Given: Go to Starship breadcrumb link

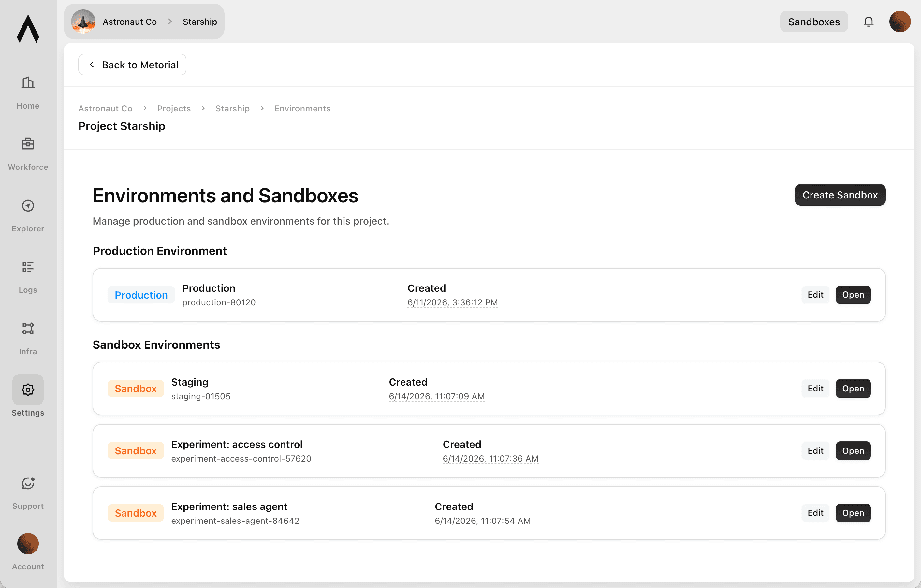Looking at the screenshot, I should (232, 108).
